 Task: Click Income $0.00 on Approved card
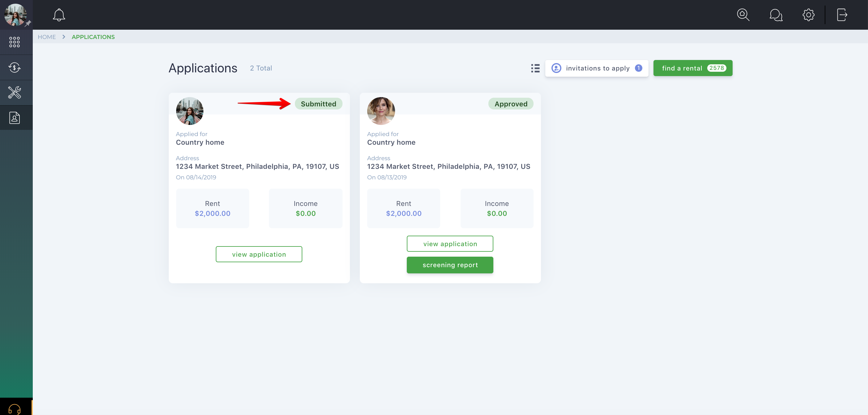coord(497,208)
